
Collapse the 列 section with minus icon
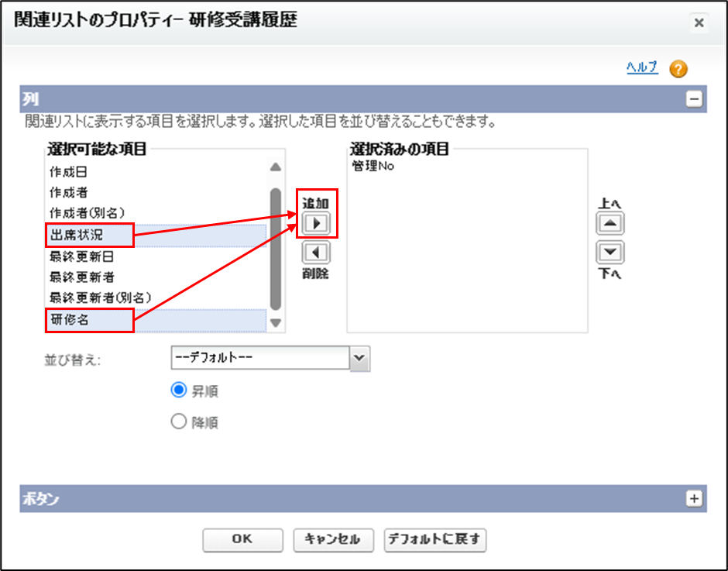point(694,99)
